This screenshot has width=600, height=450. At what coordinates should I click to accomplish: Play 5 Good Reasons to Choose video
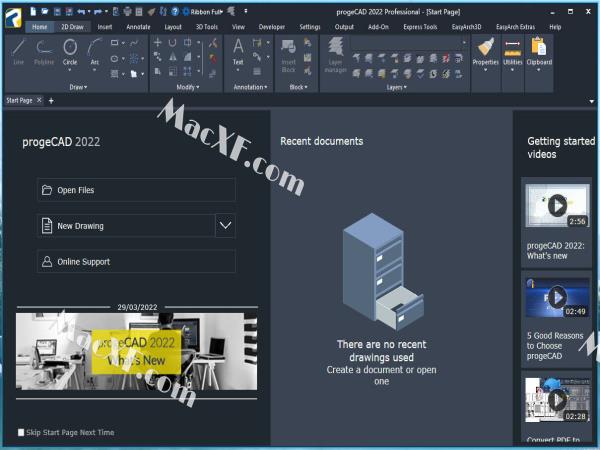click(557, 297)
